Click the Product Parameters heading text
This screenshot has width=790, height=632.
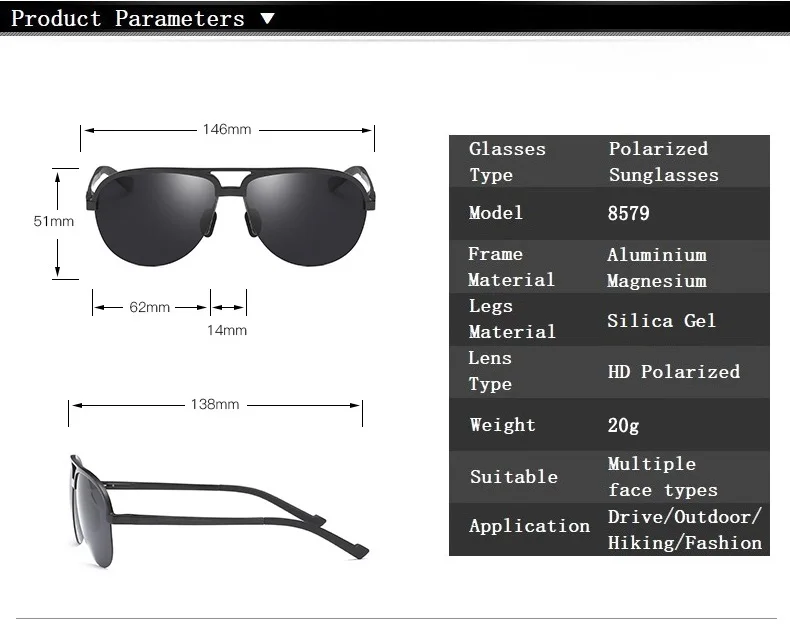pos(128,19)
